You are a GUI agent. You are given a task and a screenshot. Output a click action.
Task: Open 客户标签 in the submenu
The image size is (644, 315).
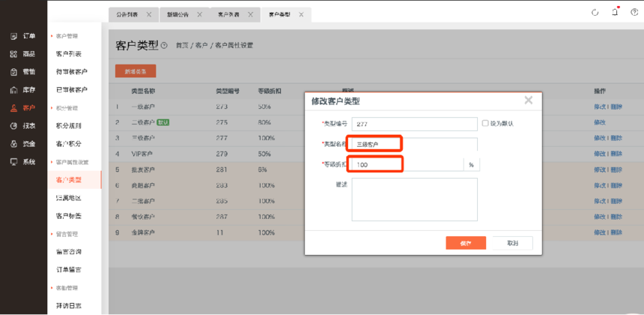[x=69, y=216]
